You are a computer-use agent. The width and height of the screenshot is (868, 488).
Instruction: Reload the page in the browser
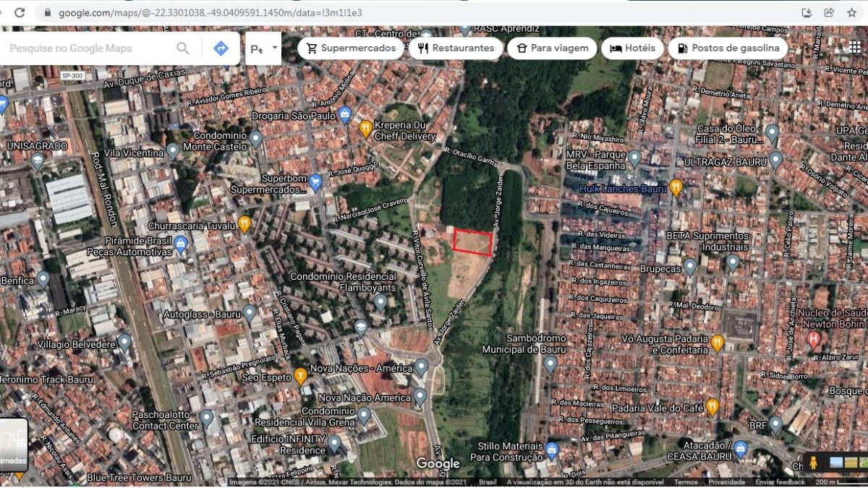[20, 12]
